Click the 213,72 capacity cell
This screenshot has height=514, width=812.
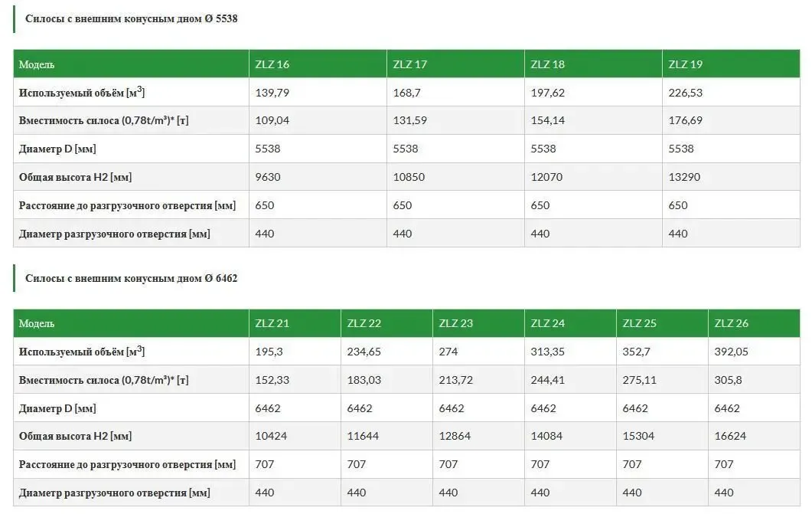456,380
